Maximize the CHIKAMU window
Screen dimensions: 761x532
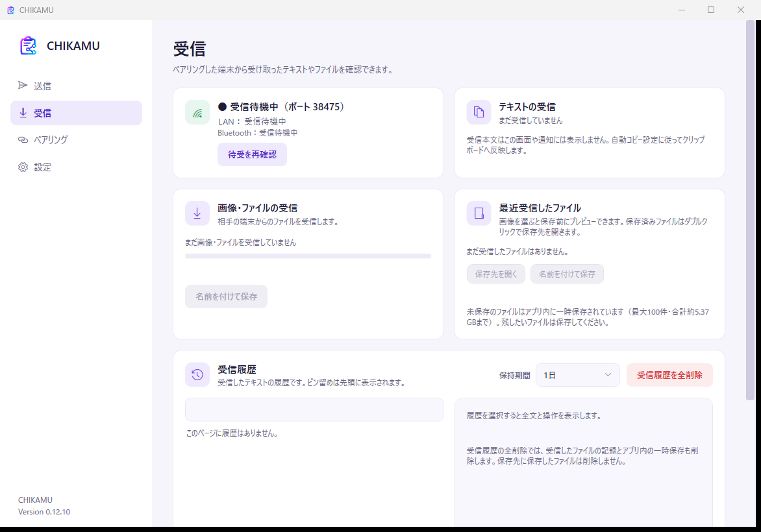pyautogui.click(x=711, y=10)
